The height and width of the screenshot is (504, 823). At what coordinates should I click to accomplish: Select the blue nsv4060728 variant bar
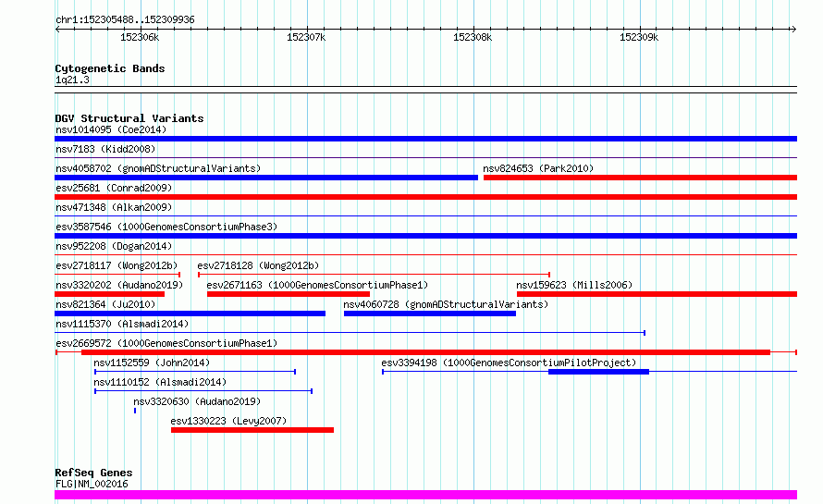click(430, 313)
